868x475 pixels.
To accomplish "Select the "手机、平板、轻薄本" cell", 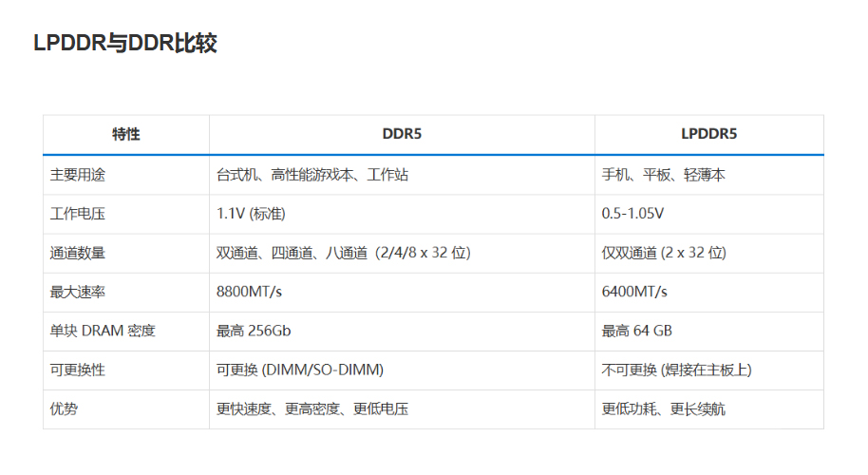I will coord(664,175).
